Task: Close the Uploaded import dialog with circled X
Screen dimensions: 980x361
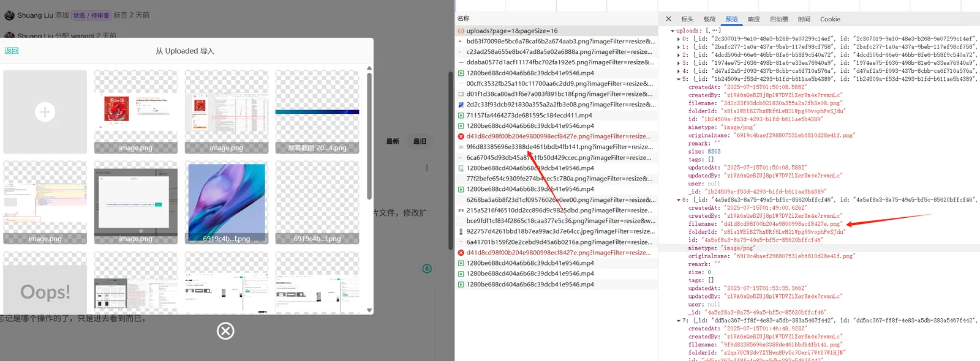Action: [x=225, y=331]
